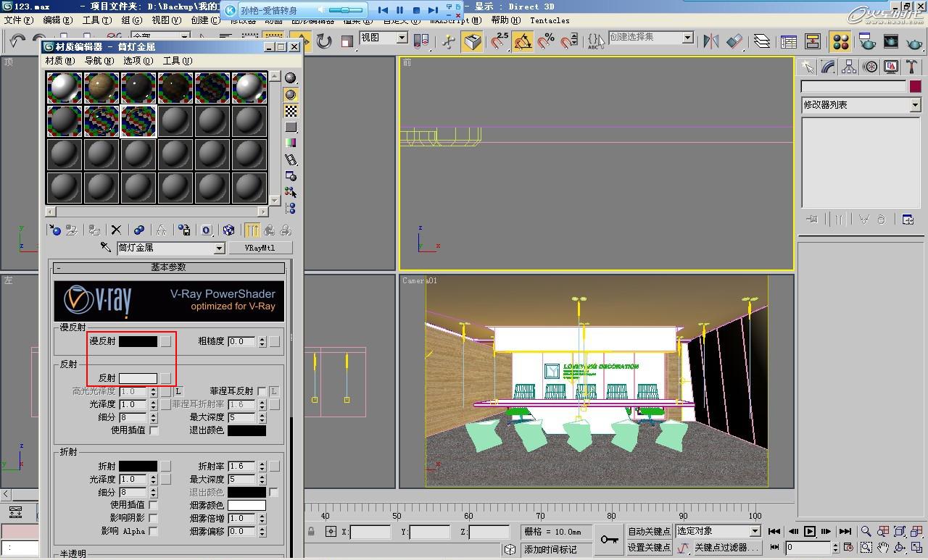
Task: Toggle the L lock button beside 高光光泽度
Action: click(178, 391)
